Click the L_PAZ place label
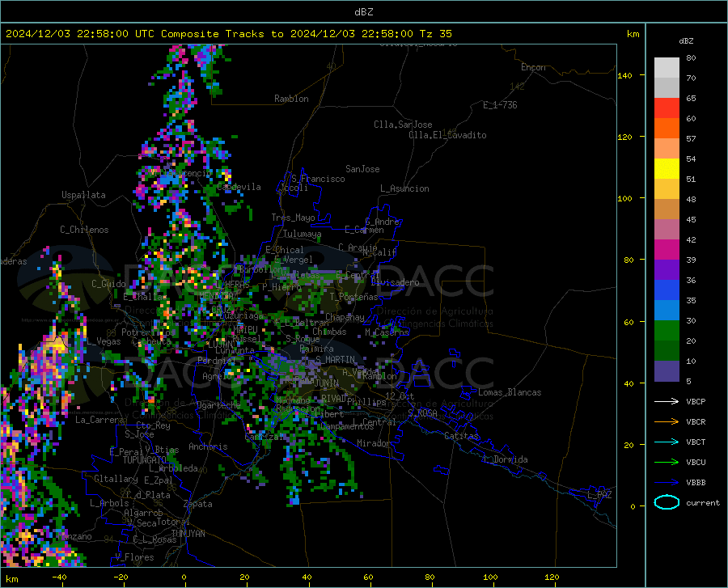Image resolution: width=728 pixels, height=588 pixels. [x=599, y=495]
